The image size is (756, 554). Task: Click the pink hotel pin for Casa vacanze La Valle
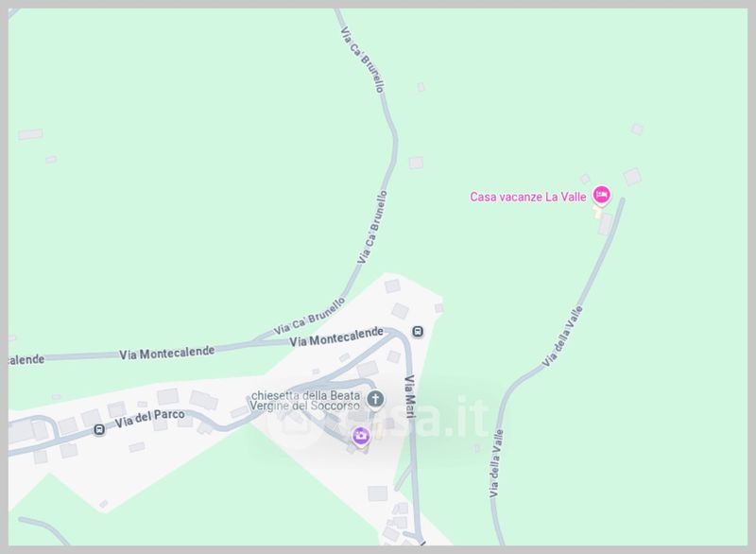pos(601,196)
